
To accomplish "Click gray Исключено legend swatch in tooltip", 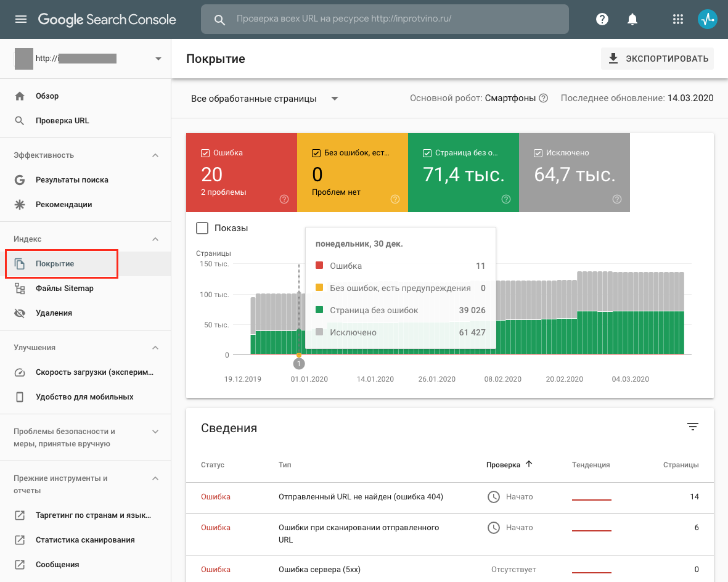I will coord(319,332).
